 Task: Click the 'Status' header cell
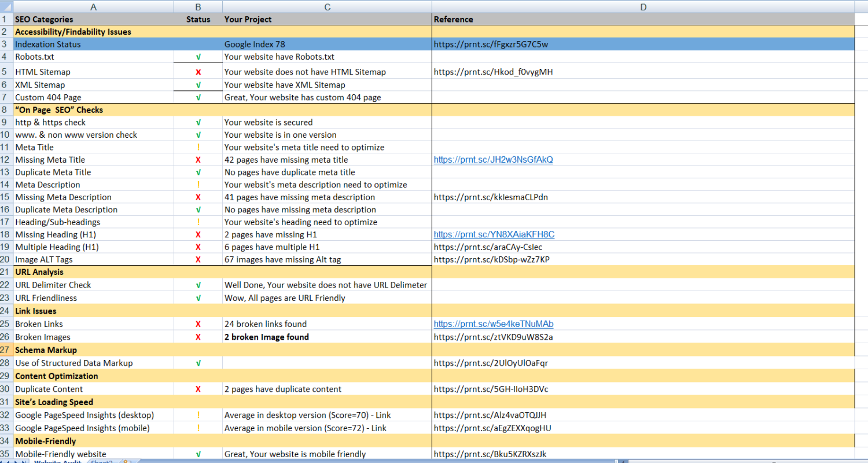point(198,19)
